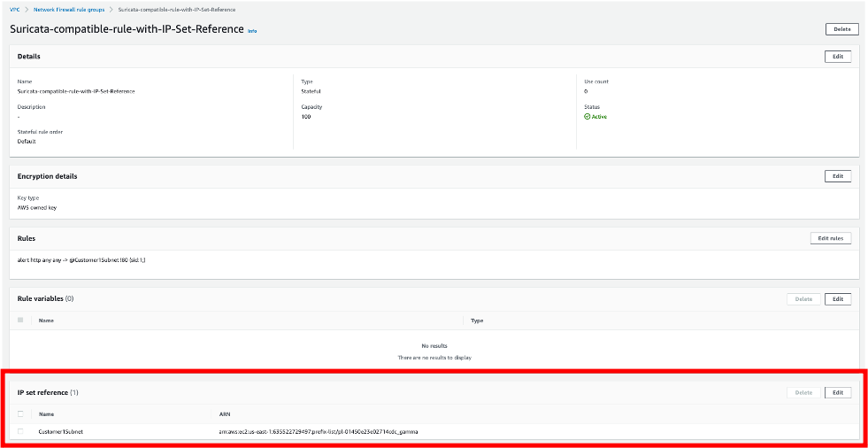Screen dimensions: 868x448
Task: Click the Name column header in IP set reference
Action: [x=46, y=414]
